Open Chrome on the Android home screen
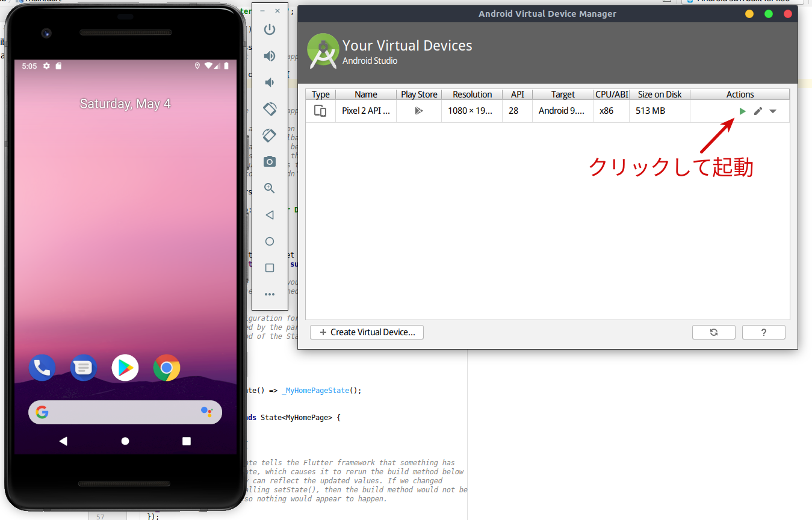This screenshot has width=812, height=520. (166, 368)
